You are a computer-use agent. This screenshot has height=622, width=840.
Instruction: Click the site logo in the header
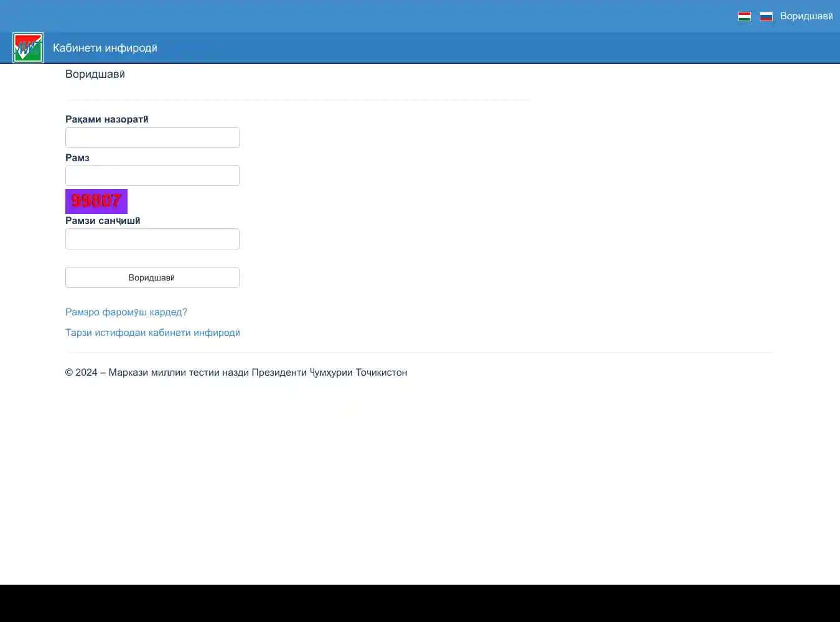coord(28,48)
